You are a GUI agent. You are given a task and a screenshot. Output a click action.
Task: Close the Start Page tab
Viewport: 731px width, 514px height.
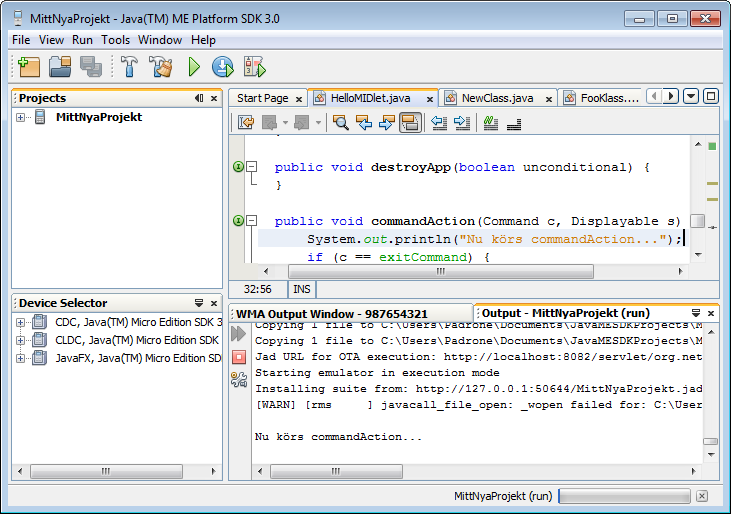[x=299, y=99]
